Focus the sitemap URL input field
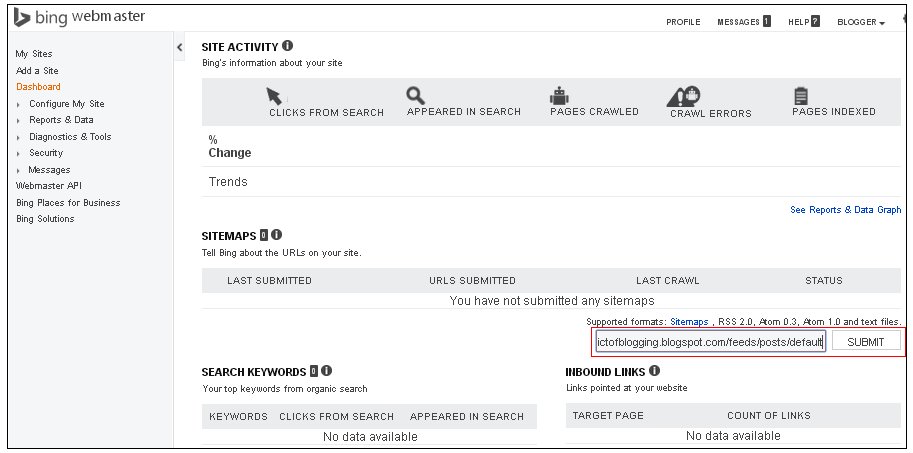Screen dimensions: 913x453 (710, 342)
